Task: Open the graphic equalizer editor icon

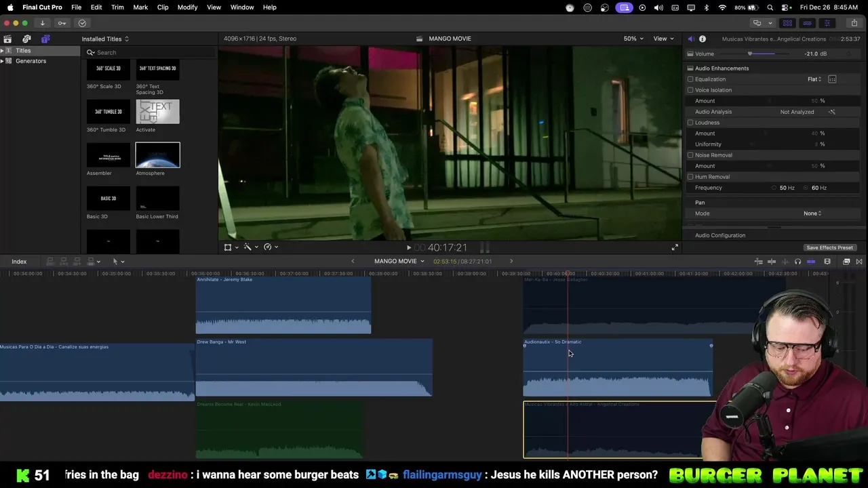Action: point(832,79)
